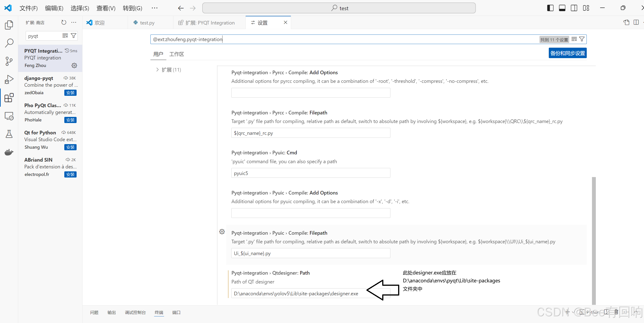
Task: Toggle secondary side bar layout button
Action: tap(574, 8)
